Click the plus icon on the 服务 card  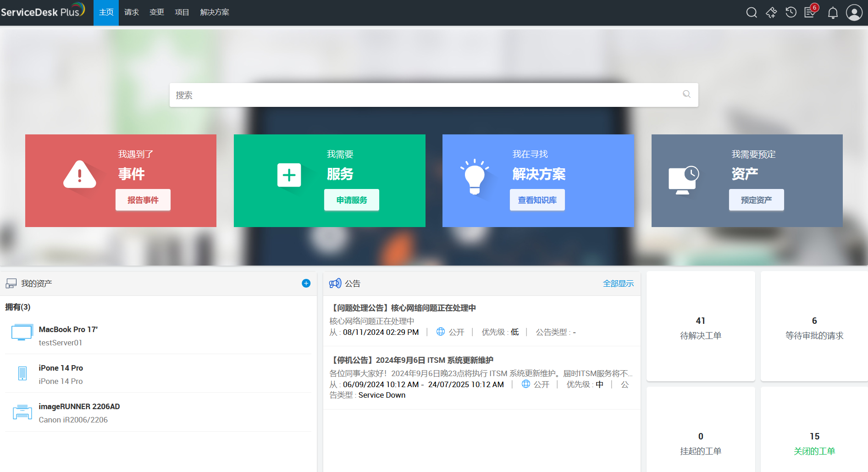(289, 175)
